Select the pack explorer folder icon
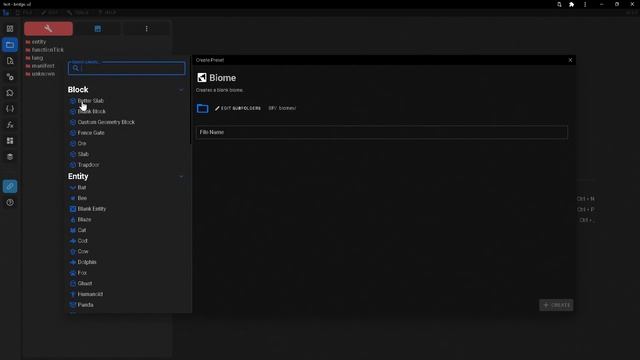640x360 pixels. point(10,44)
